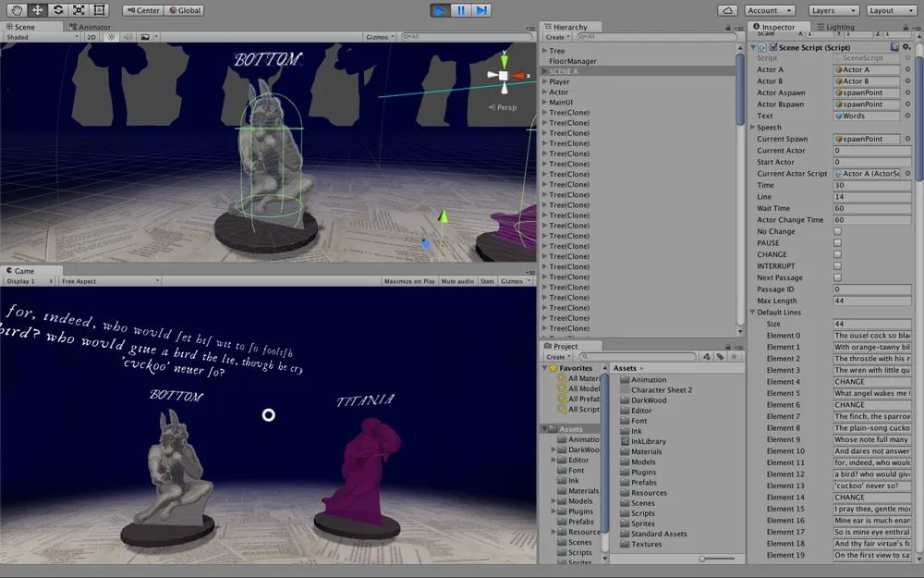The height and width of the screenshot is (578, 924).
Task: Open the Free Aspect dropdown
Action: 110,281
